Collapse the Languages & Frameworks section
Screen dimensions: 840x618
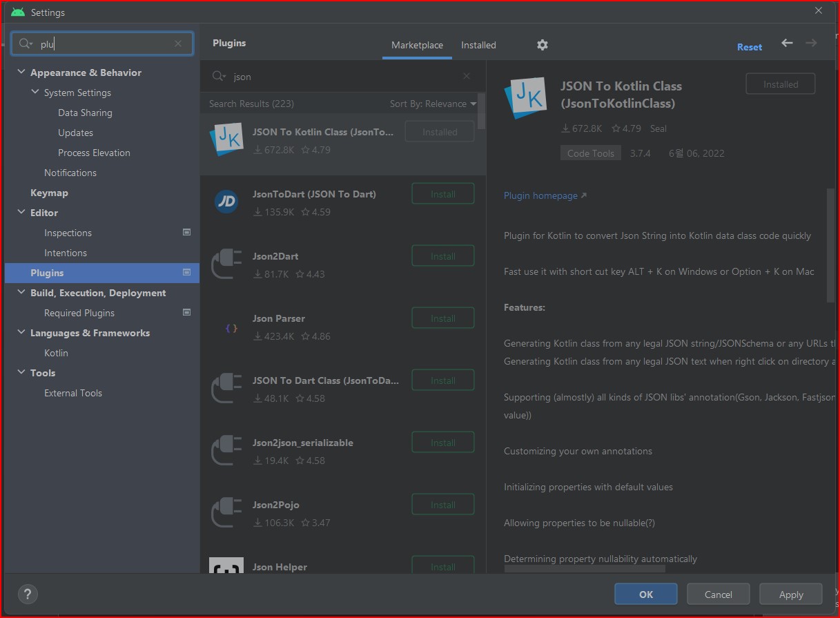(21, 332)
